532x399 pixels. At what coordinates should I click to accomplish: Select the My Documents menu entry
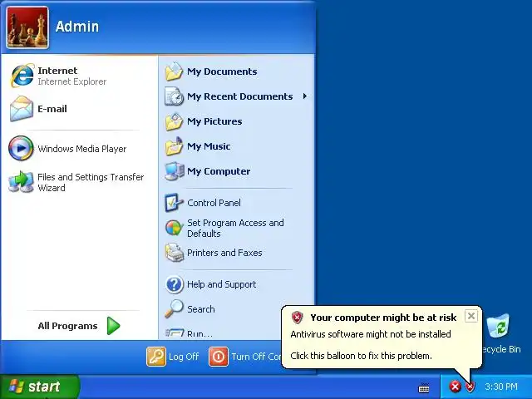pyautogui.click(x=236, y=71)
